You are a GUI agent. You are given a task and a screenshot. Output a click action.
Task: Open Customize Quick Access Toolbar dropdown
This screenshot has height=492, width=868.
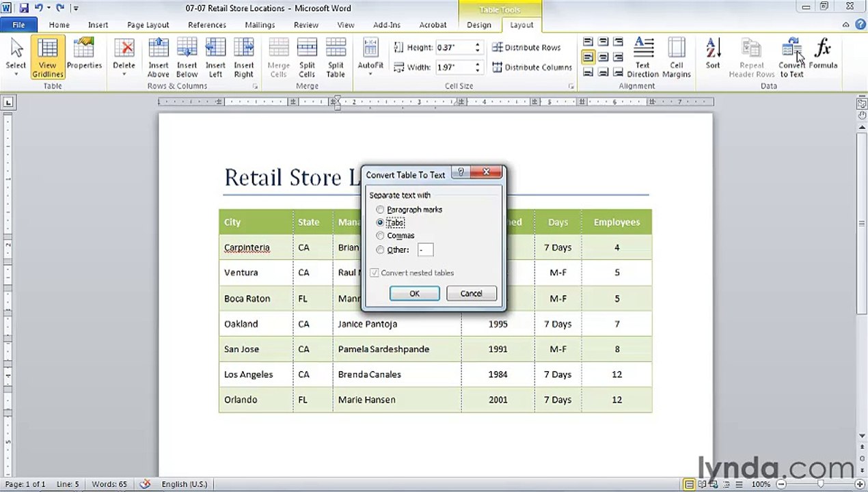pyautogui.click(x=76, y=8)
